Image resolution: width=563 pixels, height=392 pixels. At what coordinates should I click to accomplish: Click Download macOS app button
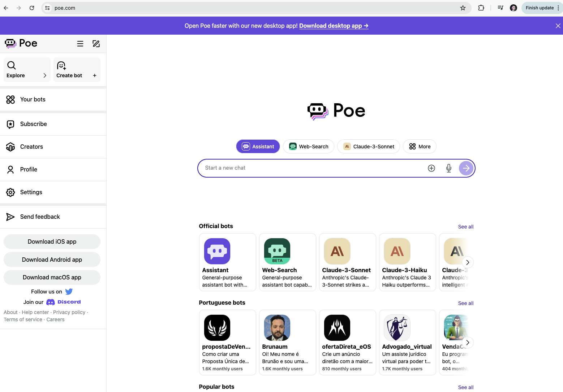pyautogui.click(x=52, y=277)
